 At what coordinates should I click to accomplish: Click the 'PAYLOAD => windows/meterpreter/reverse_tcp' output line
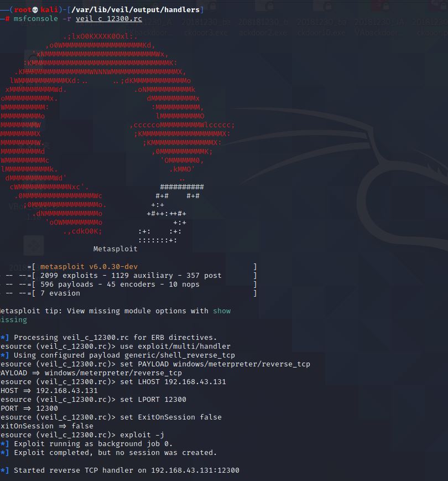(x=91, y=373)
